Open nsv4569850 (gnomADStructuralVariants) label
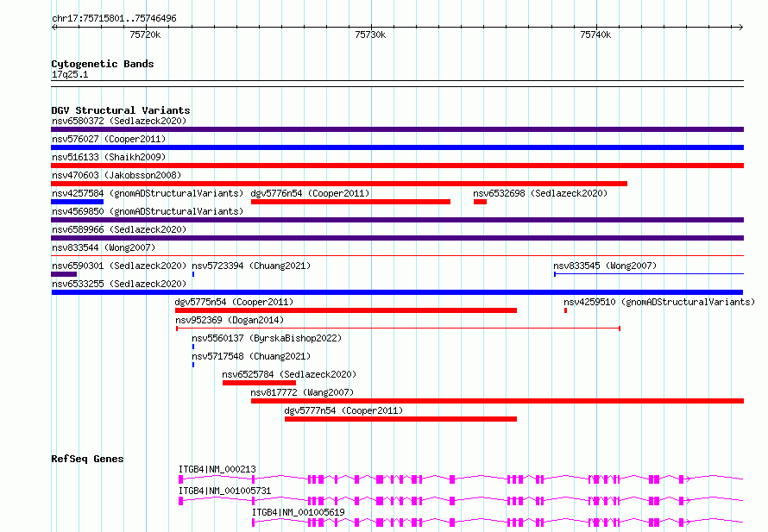 [148, 211]
